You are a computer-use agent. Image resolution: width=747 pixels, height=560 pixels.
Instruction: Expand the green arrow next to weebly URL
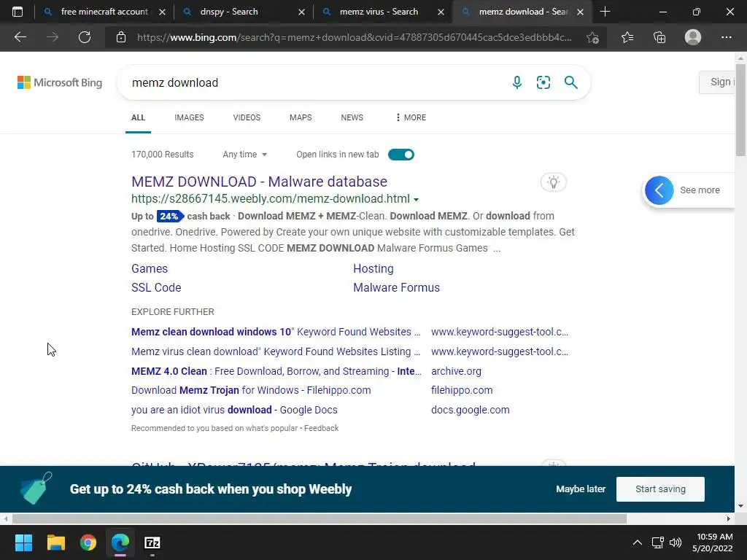416,200
